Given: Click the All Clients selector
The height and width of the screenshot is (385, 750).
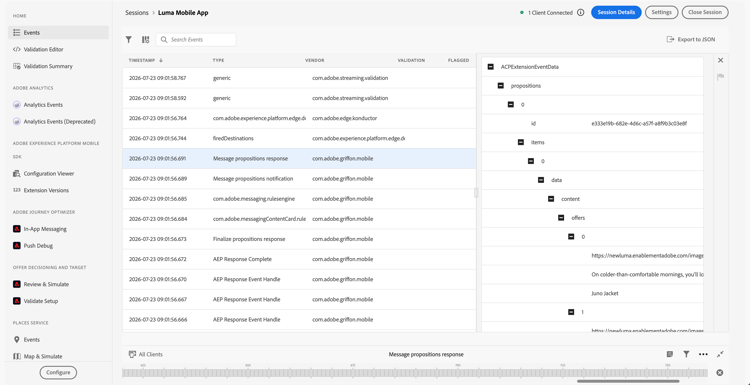Looking at the screenshot, I should point(146,354).
